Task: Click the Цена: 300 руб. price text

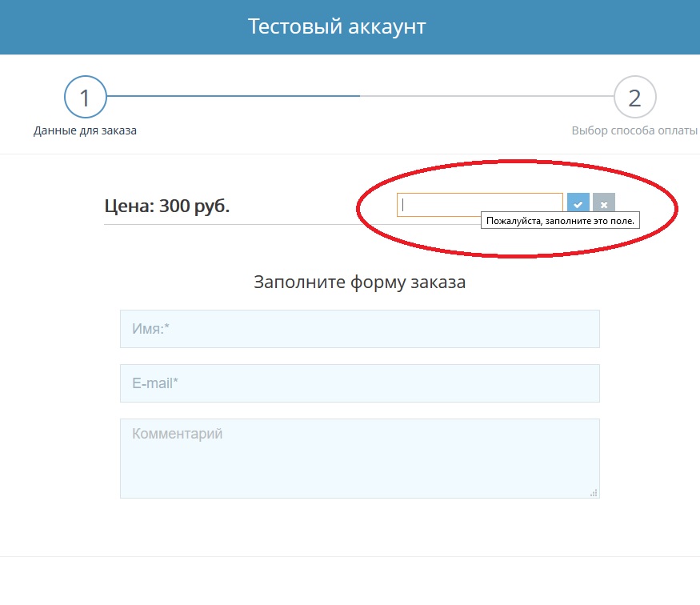Action: pos(167,206)
